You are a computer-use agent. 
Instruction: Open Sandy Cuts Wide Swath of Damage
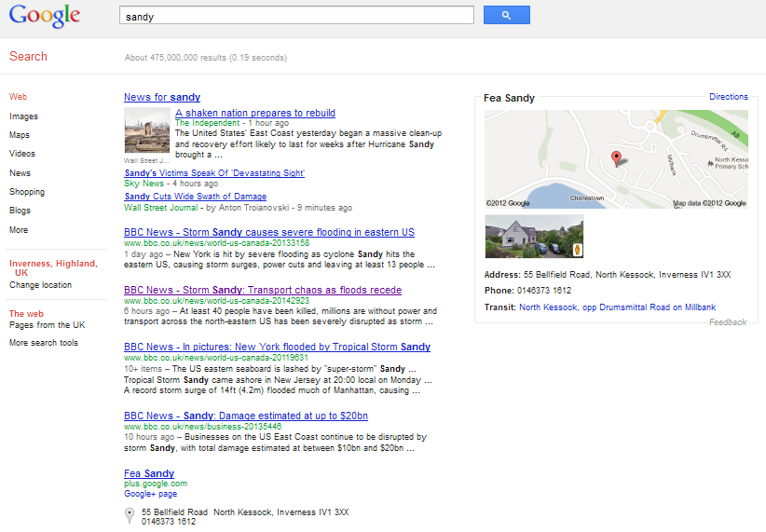click(196, 196)
